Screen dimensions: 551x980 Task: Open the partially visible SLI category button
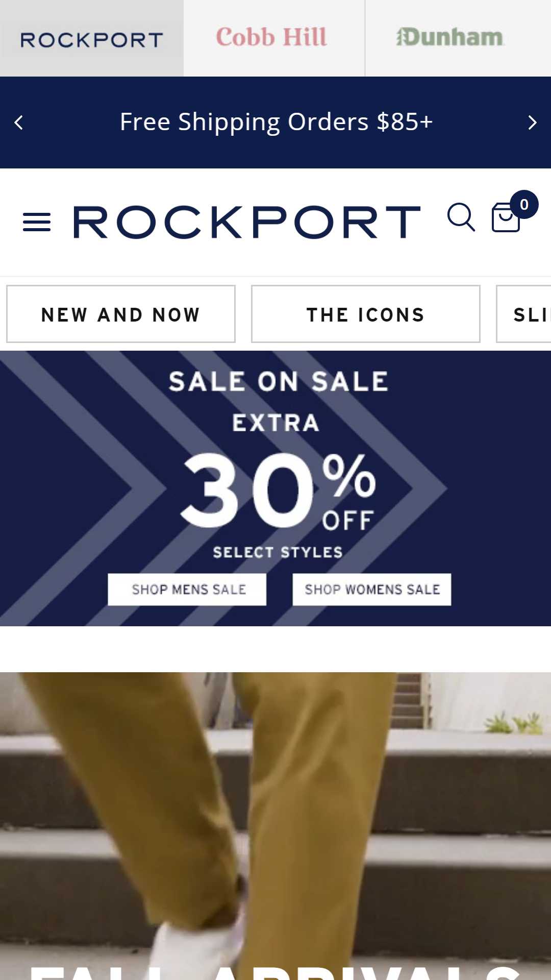click(524, 314)
